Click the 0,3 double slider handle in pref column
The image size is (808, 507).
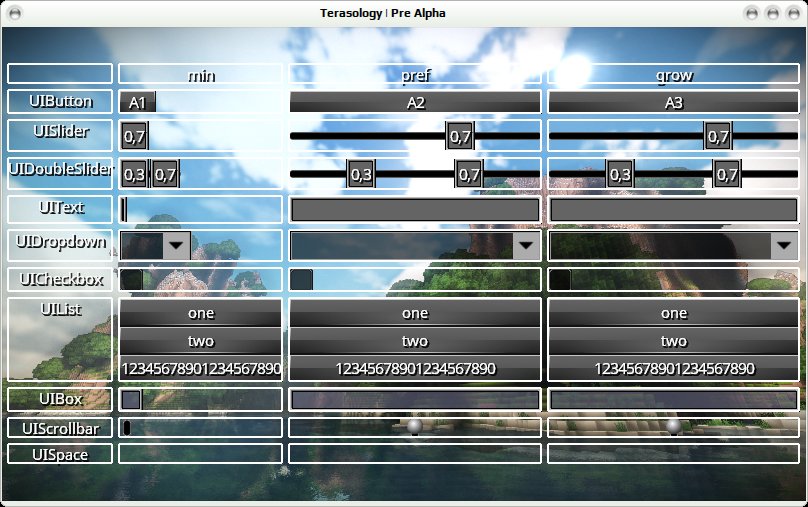361,174
